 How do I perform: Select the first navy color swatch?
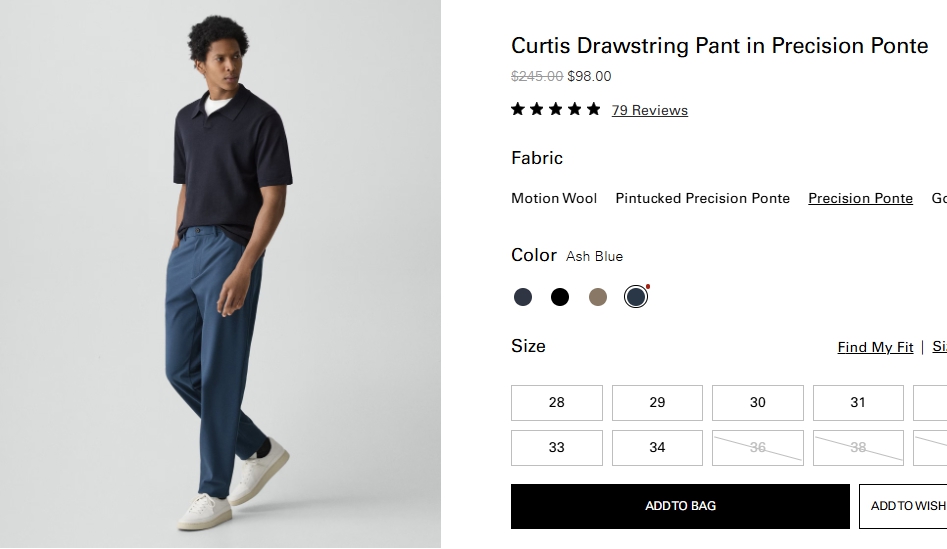click(x=523, y=297)
